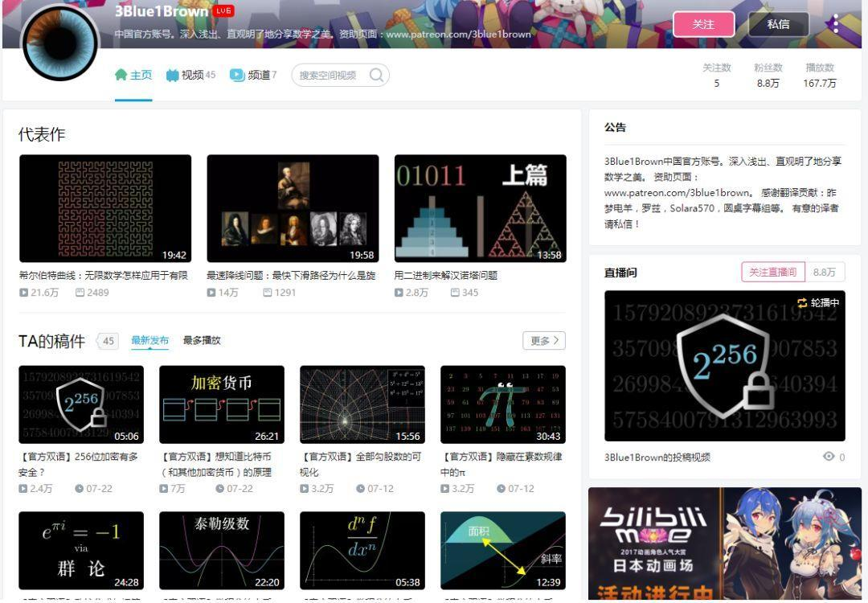The height and width of the screenshot is (603, 868).
Task: Select the 最新发布 sort tab
Action: click(x=150, y=340)
